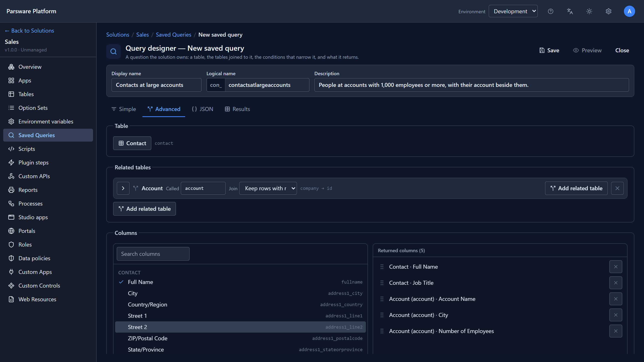Viewport: 644px width, 362px height.
Task: Open the Environment Development dropdown
Action: coord(513,11)
